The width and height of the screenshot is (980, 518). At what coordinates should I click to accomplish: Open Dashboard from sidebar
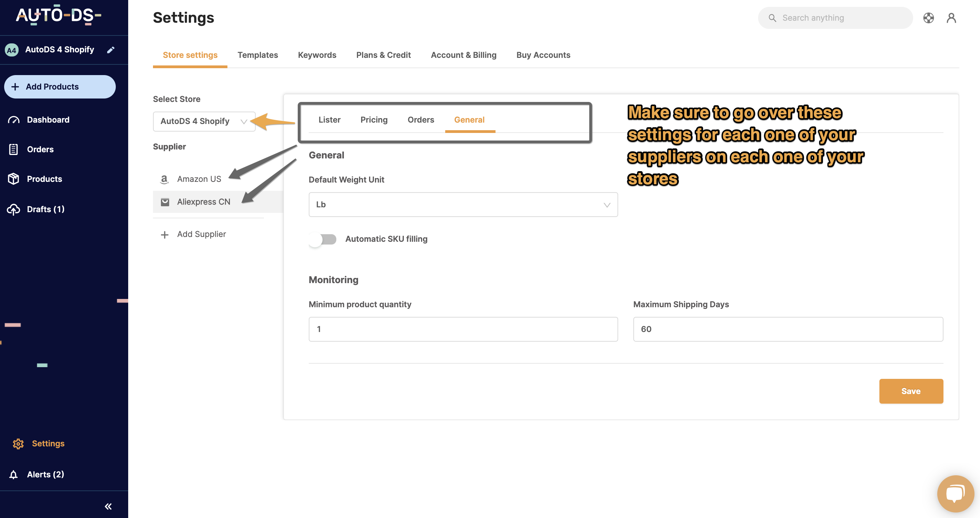click(x=48, y=120)
